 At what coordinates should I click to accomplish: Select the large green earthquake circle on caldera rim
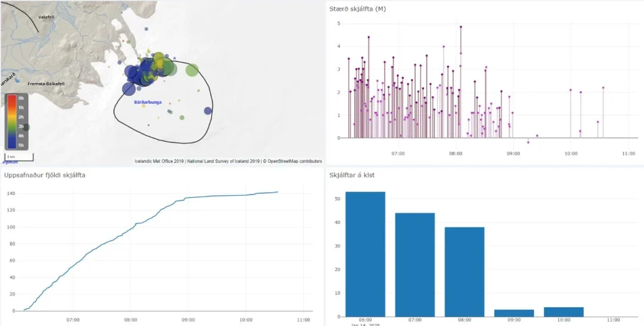click(x=192, y=70)
